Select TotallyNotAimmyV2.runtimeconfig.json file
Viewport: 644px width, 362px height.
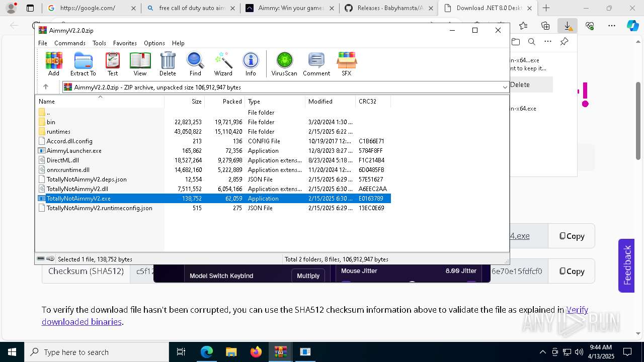[213, 208]
